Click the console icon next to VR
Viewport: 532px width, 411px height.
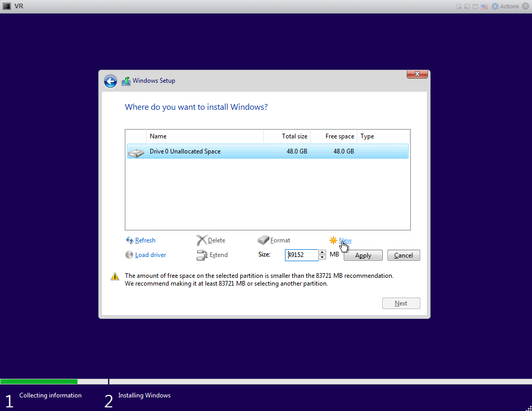point(7,6)
